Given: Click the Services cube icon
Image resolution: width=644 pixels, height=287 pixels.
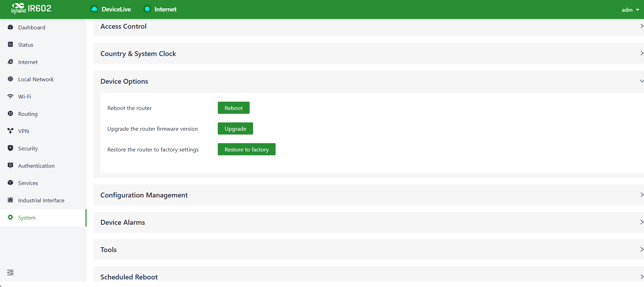Looking at the screenshot, I should 10,183.
